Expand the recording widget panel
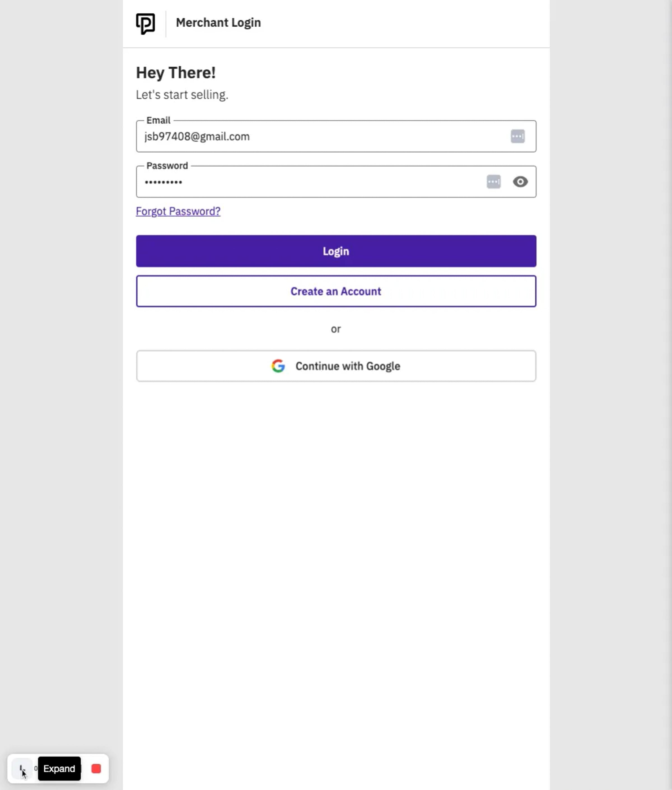672x790 pixels. click(x=22, y=768)
